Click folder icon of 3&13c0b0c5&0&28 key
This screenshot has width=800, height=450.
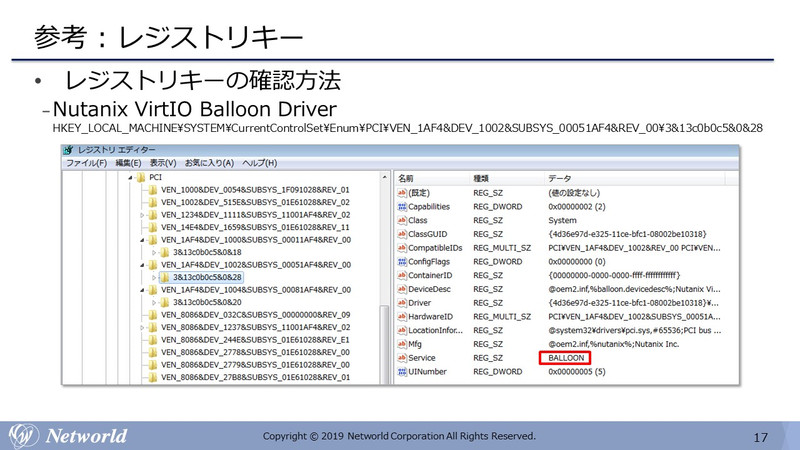click(x=164, y=278)
